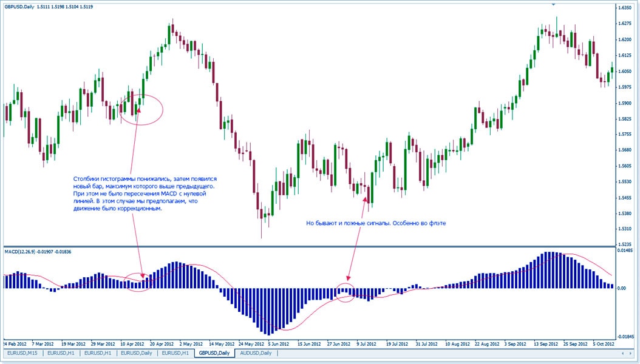The image size is (640, 364).
Task: Click the active GBPUSD,Daily tab
Action: (214, 352)
